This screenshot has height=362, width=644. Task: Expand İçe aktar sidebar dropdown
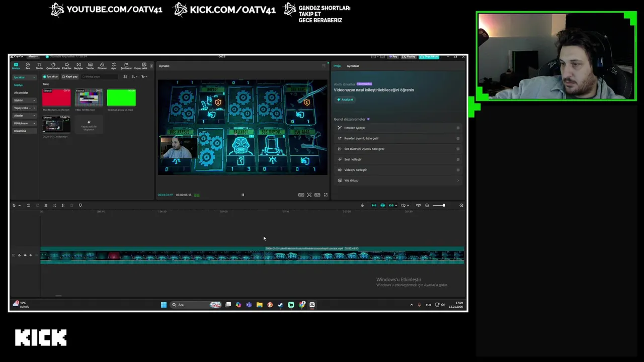pos(25,77)
